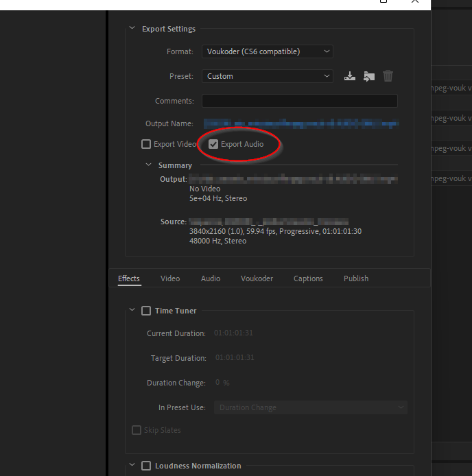
Task: Switch to the Video tab
Action: 170,278
